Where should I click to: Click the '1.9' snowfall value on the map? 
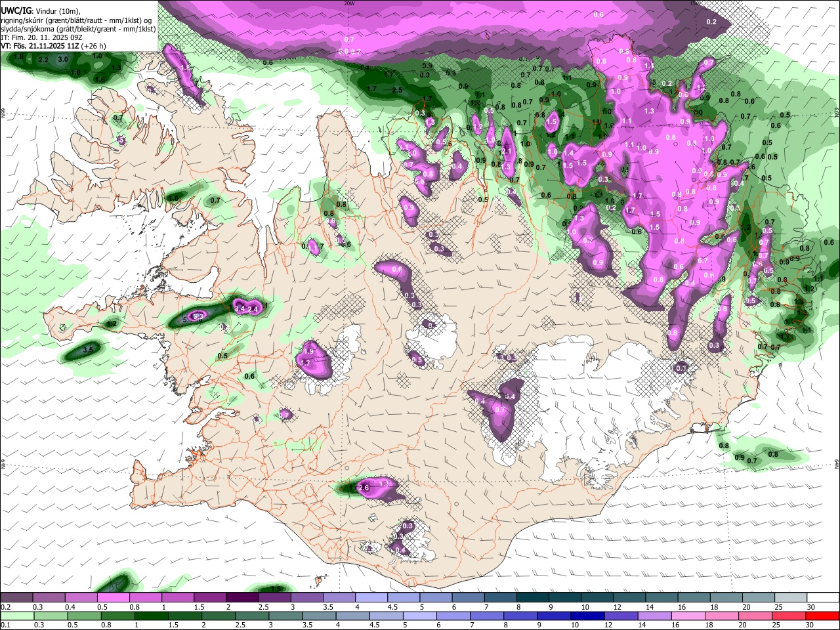[309, 352]
